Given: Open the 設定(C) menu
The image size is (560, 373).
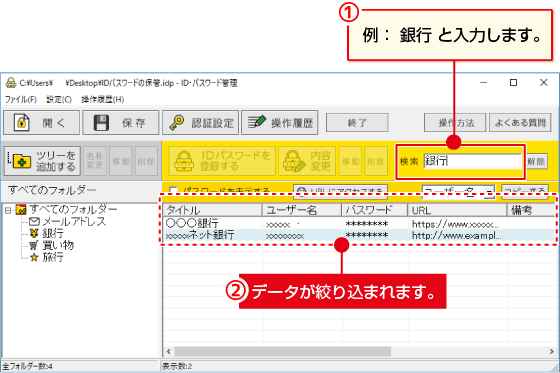Looking at the screenshot, I should click(x=59, y=99).
